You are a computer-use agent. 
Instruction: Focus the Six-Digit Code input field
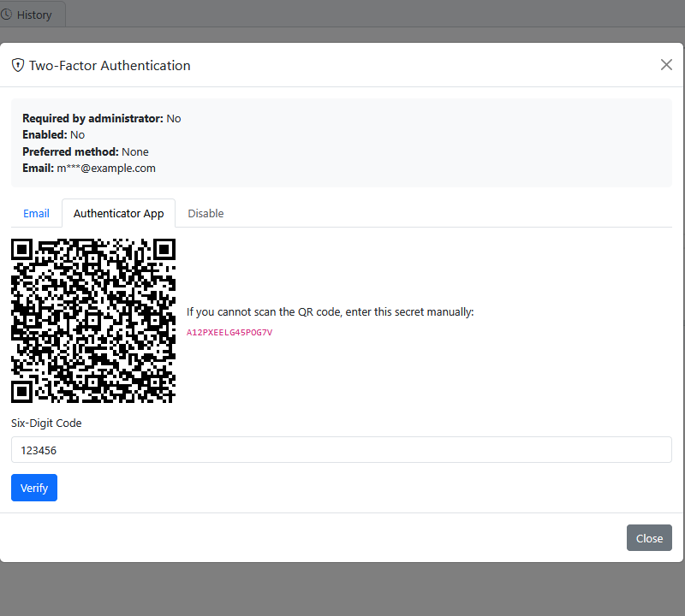(341, 450)
